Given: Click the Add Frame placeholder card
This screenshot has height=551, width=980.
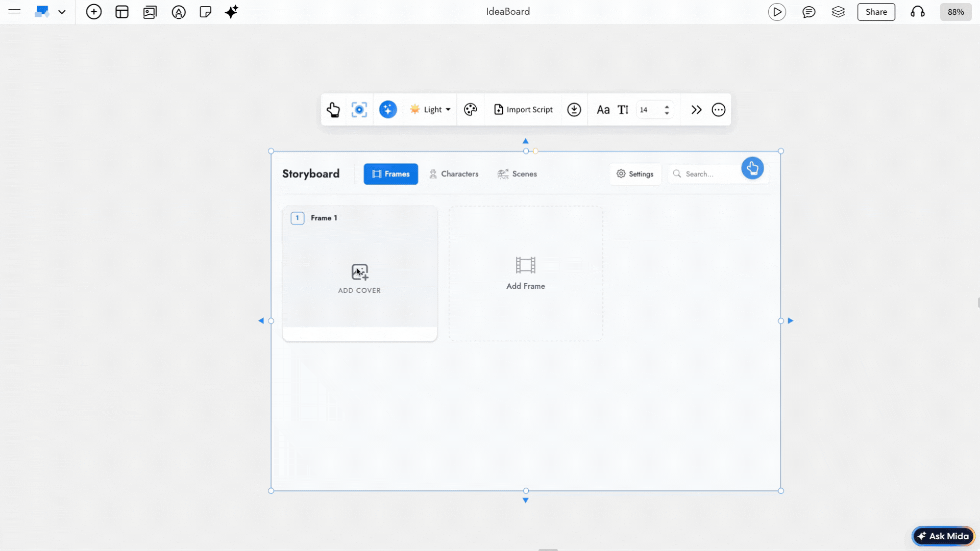Looking at the screenshot, I should 526,273.
